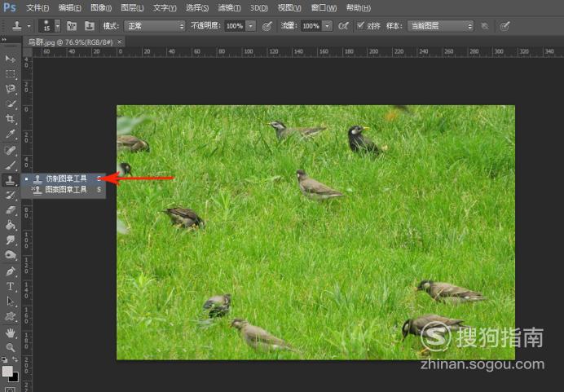Open the Clone Source panel icon

(x=89, y=26)
